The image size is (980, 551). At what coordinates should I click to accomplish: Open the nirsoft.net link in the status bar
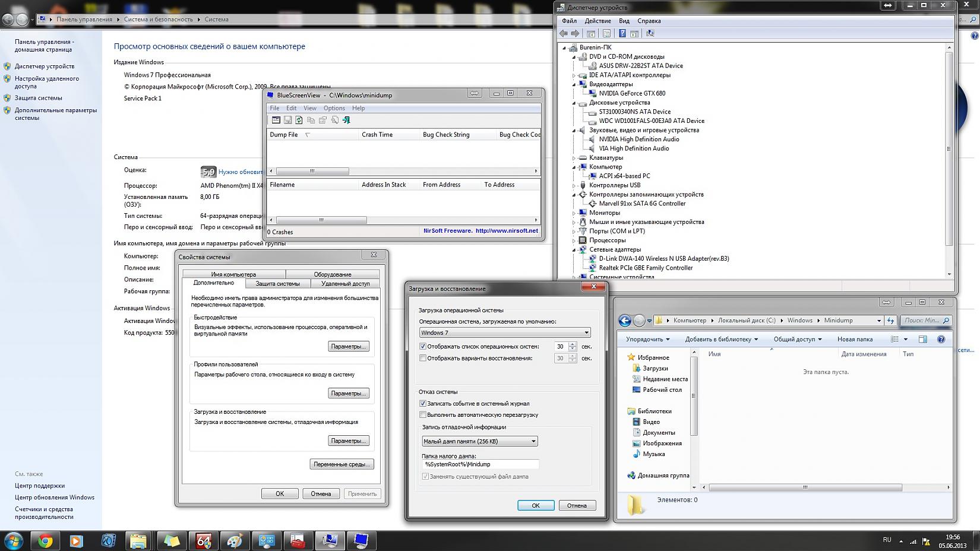[506, 231]
